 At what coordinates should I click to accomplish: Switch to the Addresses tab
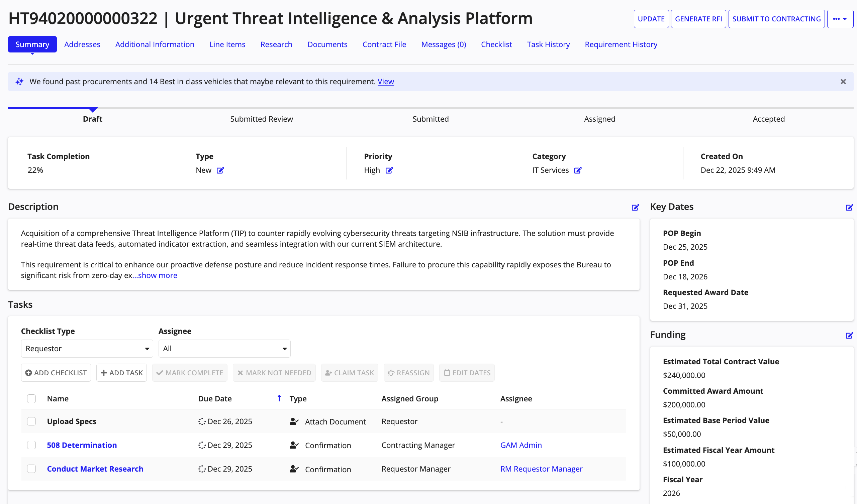(82, 44)
